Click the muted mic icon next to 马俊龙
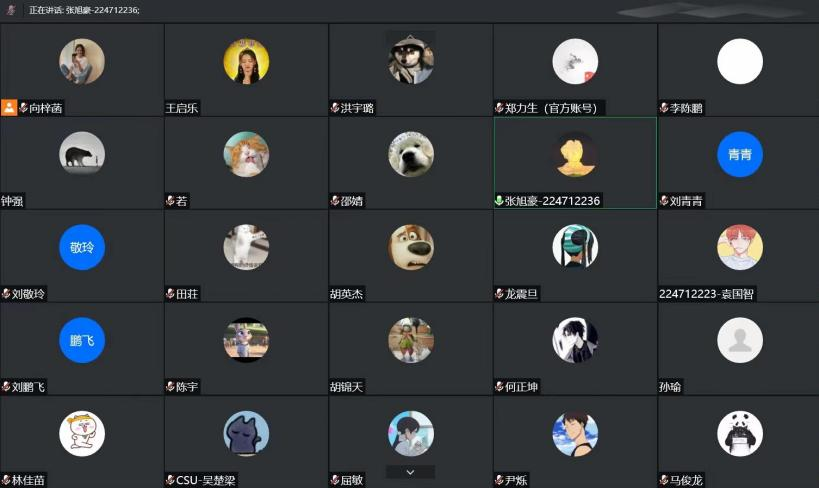The height and width of the screenshot is (488, 819). pos(664,480)
